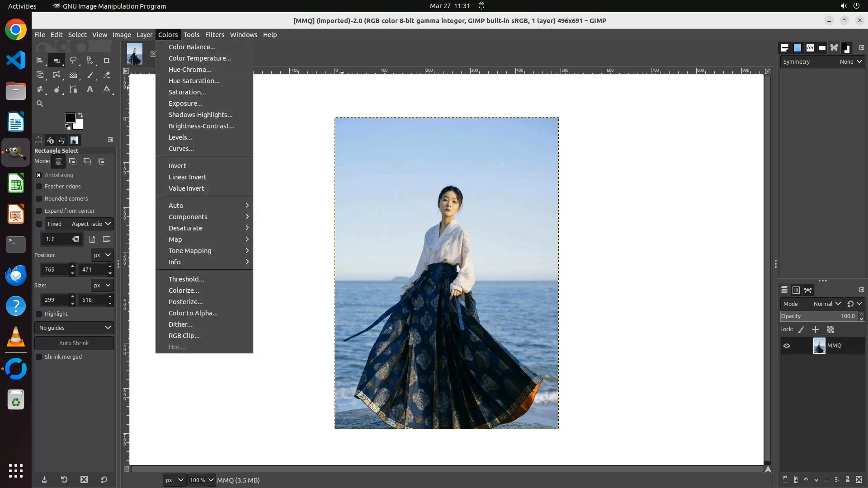
Task: Enable the Feather edges checkbox
Action: coord(39,187)
